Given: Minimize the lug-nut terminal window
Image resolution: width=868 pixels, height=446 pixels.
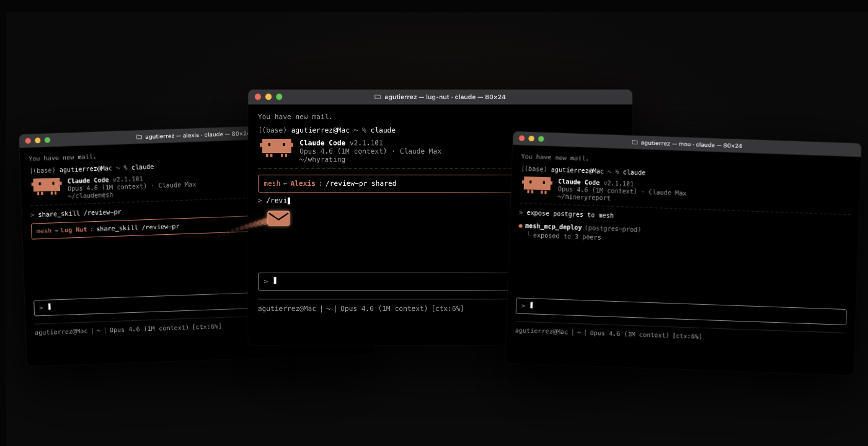Looking at the screenshot, I should (x=268, y=97).
